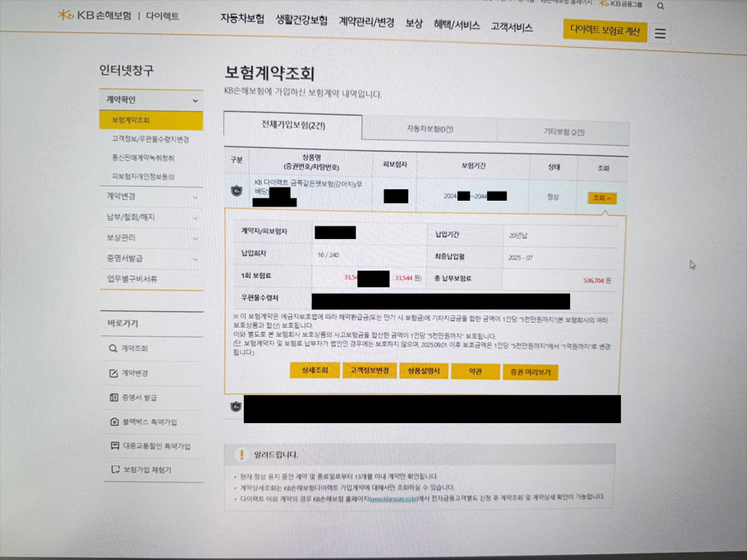747x560 pixels.
Task: Select 통신판매계약녹취청취 in the sidebar
Action: 143,158
